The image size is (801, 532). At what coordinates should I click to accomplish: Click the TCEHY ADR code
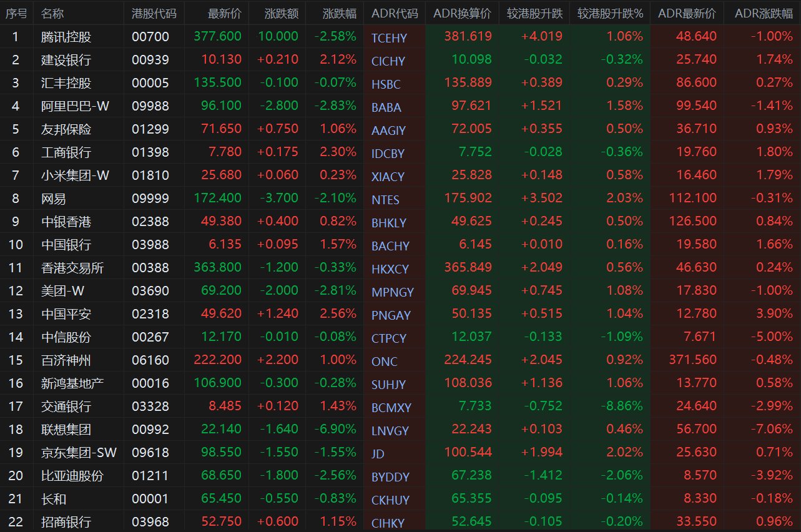click(389, 38)
